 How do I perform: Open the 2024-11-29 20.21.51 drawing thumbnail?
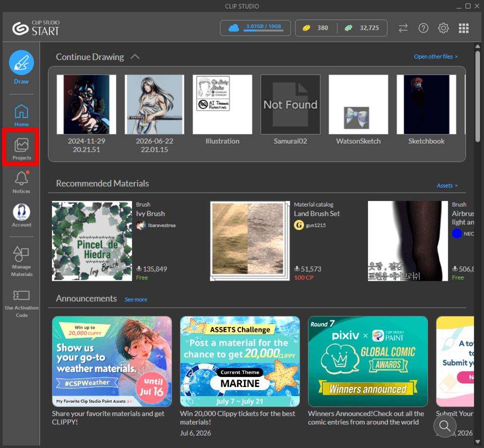click(x=86, y=104)
